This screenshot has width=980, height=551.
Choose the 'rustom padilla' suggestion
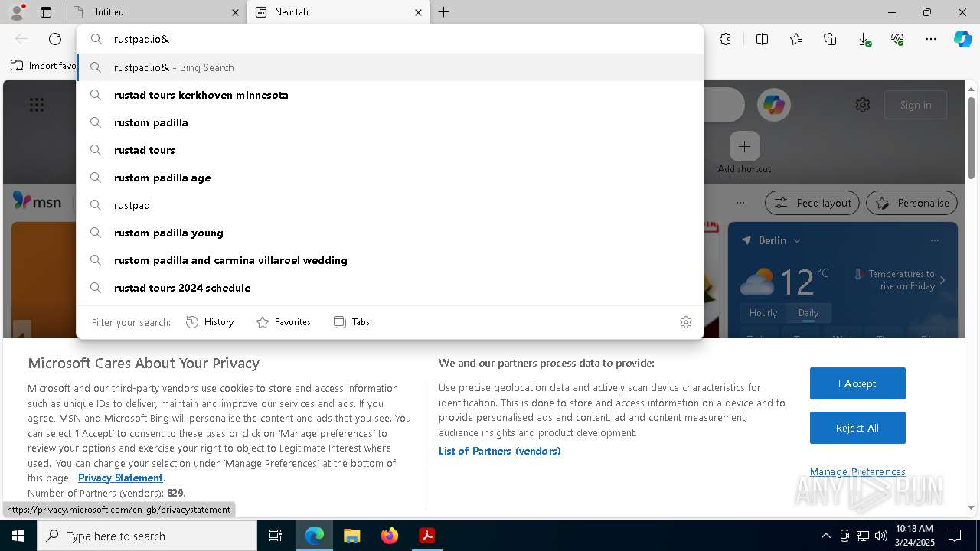pyautogui.click(x=390, y=122)
